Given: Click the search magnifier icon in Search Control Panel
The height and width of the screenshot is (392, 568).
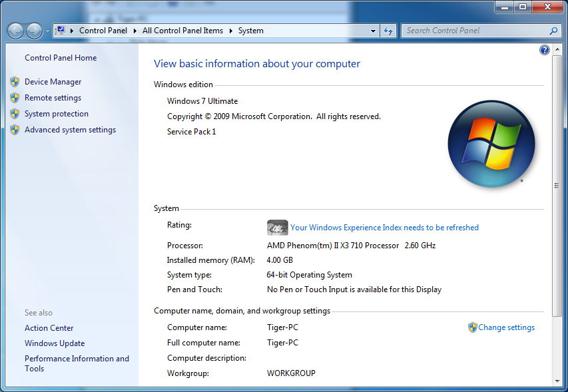Looking at the screenshot, I should click(x=553, y=31).
